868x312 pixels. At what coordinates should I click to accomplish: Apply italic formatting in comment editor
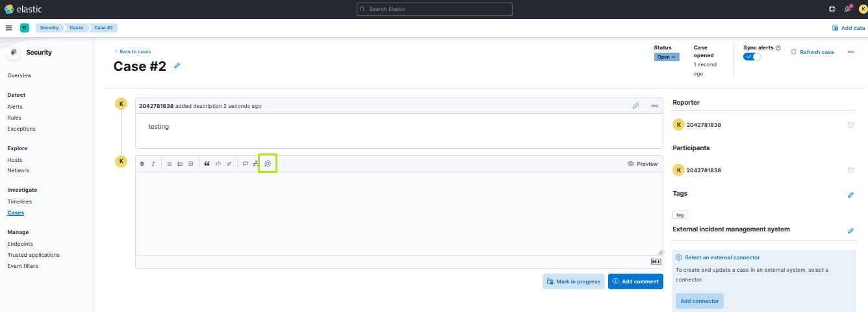153,164
